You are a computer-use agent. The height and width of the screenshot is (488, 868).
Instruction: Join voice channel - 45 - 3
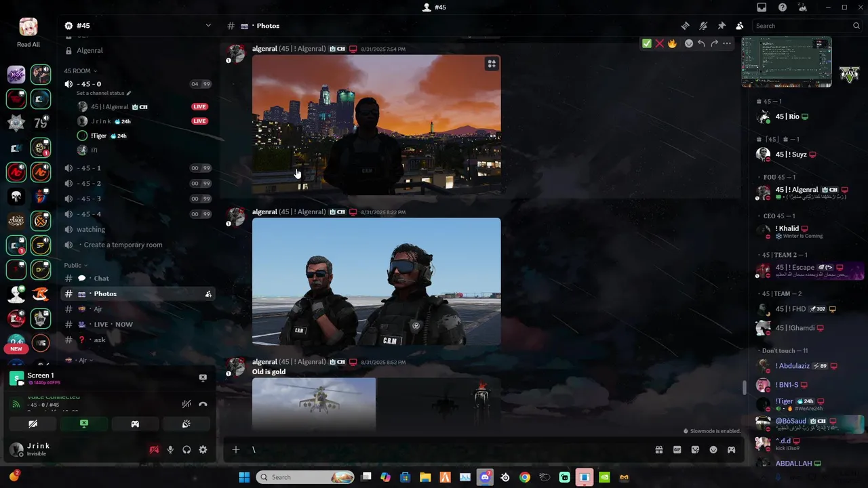138,199
